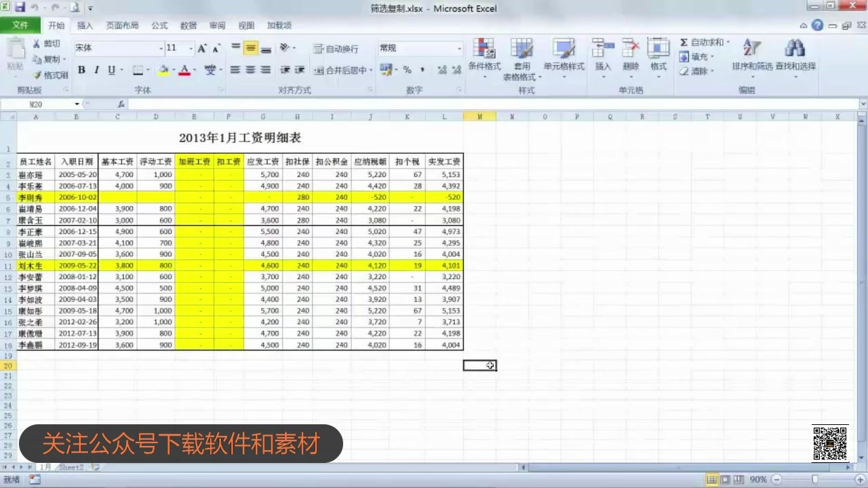Image resolution: width=868 pixels, height=488 pixels.
Task: Open Conditional Formatting (条件格式)
Action: click(x=484, y=58)
